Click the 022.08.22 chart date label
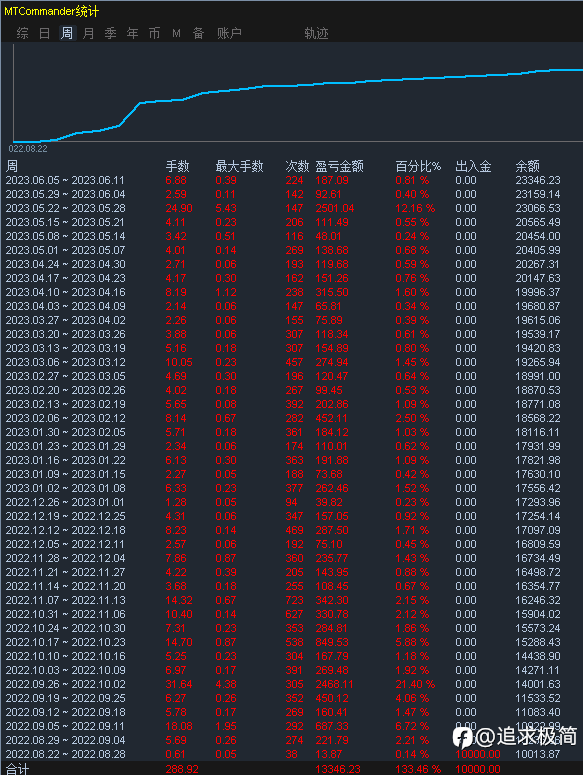Screen dimensions: 583x775 (x=28, y=148)
